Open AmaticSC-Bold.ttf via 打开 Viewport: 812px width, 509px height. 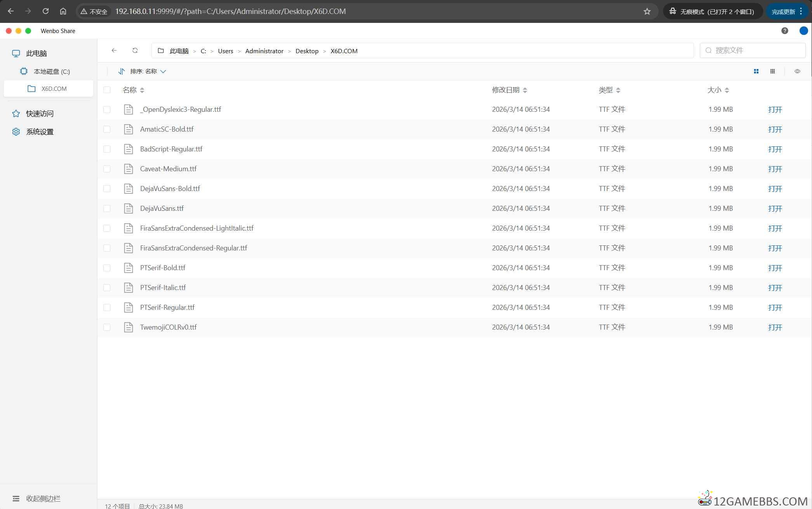(x=775, y=129)
